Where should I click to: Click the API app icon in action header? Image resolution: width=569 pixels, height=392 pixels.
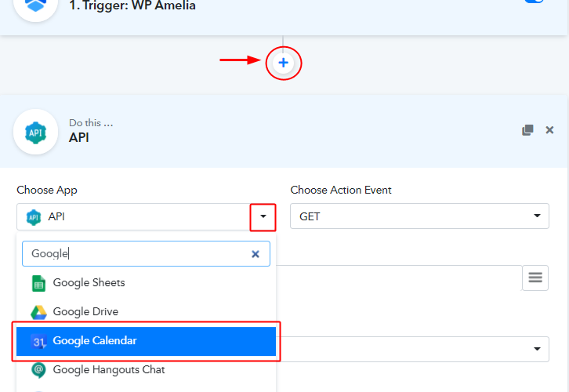click(x=35, y=132)
